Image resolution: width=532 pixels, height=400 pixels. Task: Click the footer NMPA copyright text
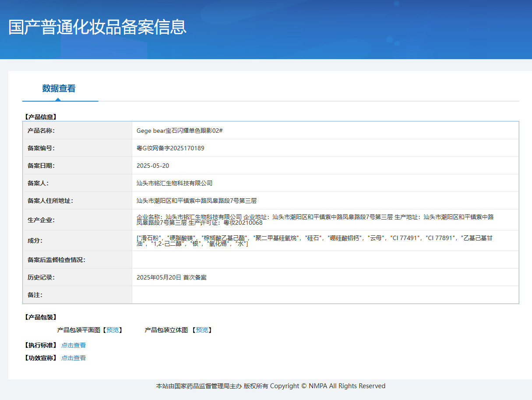(x=271, y=386)
